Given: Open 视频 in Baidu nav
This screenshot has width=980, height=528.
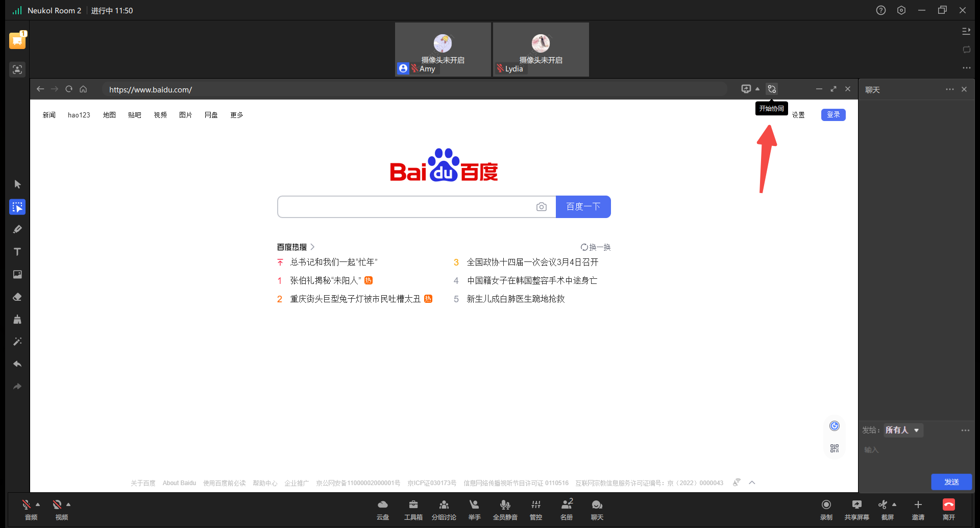Looking at the screenshot, I should [160, 115].
